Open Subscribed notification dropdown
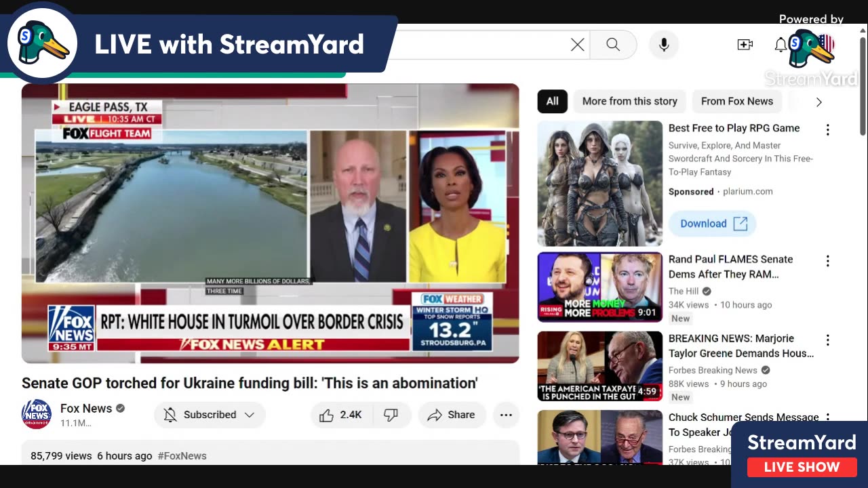 pos(210,415)
